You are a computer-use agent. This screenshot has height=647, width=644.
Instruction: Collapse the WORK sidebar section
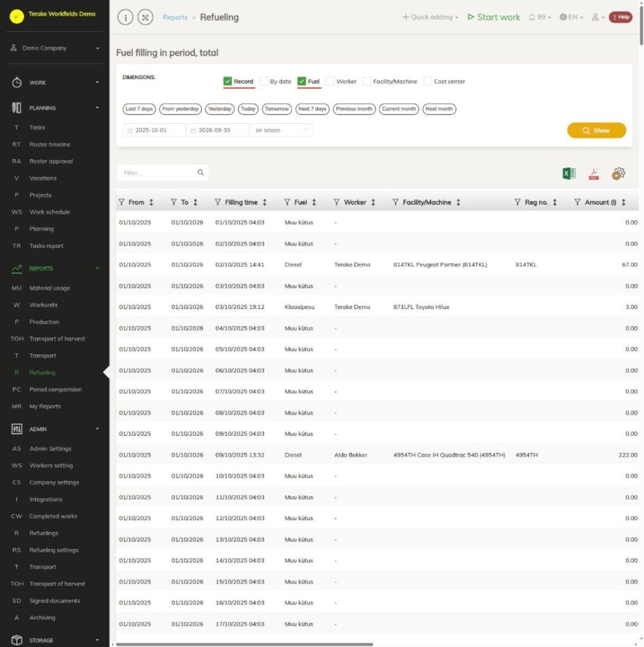55,83
